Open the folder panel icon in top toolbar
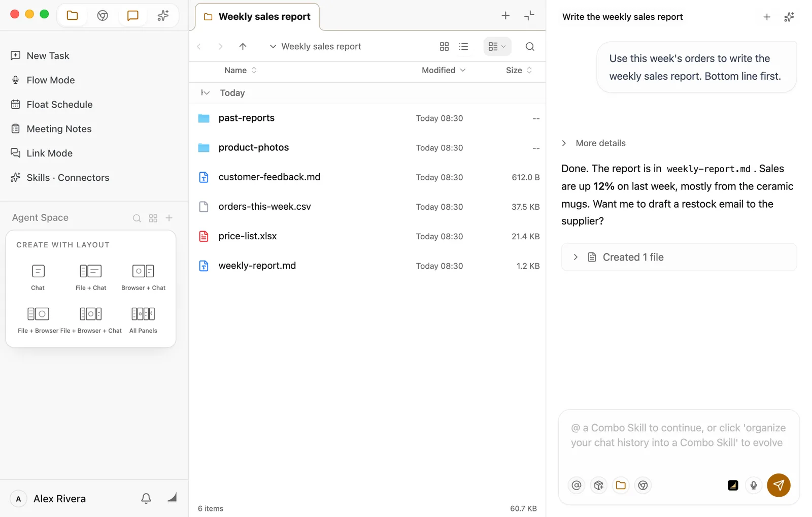 (72, 15)
